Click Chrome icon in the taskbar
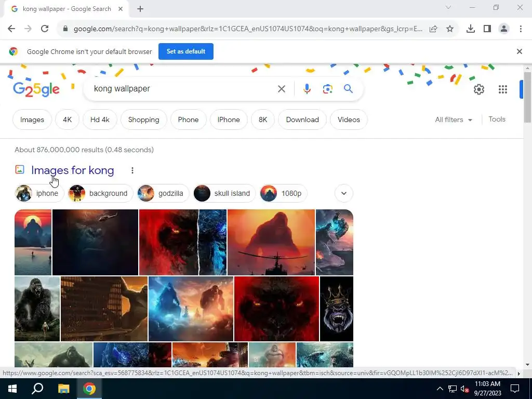 coord(89,389)
